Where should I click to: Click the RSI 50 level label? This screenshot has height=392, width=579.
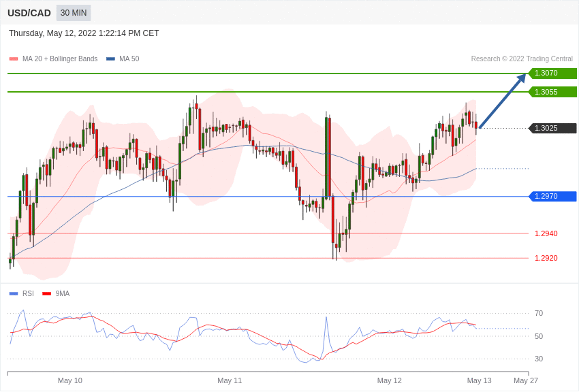point(539,336)
